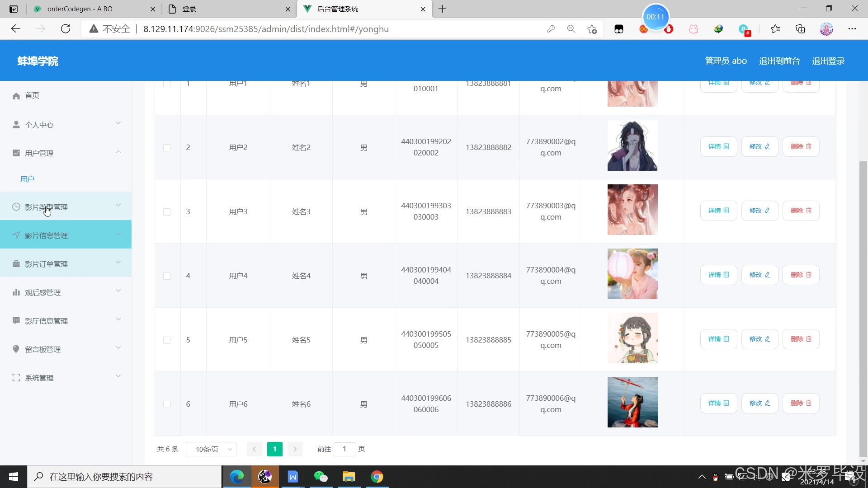This screenshot has width=868, height=488.
Task: Click the bar chart icon beside 观后感管理
Action: point(16,292)
